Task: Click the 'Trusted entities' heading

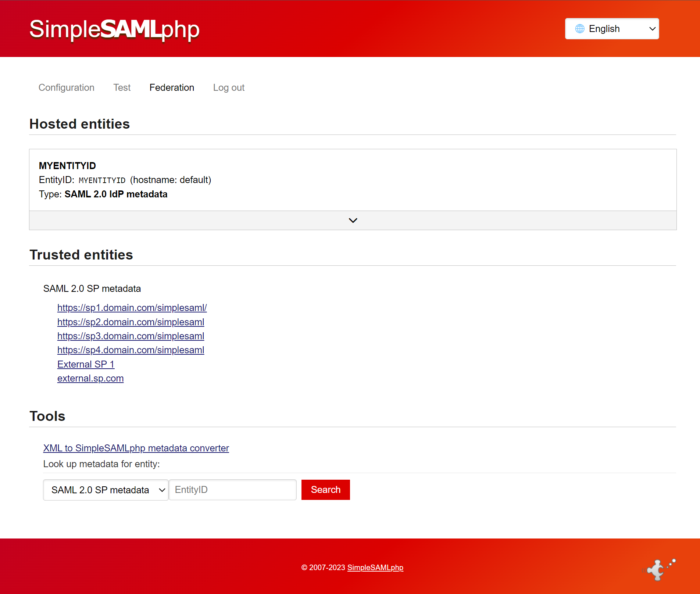Action: (81, 255)
